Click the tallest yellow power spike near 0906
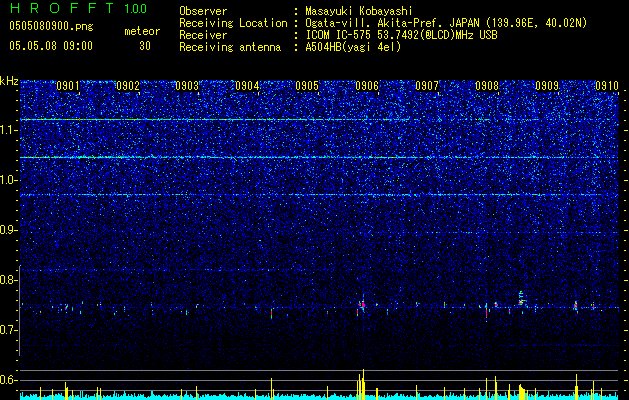 (x=363, y=383)
